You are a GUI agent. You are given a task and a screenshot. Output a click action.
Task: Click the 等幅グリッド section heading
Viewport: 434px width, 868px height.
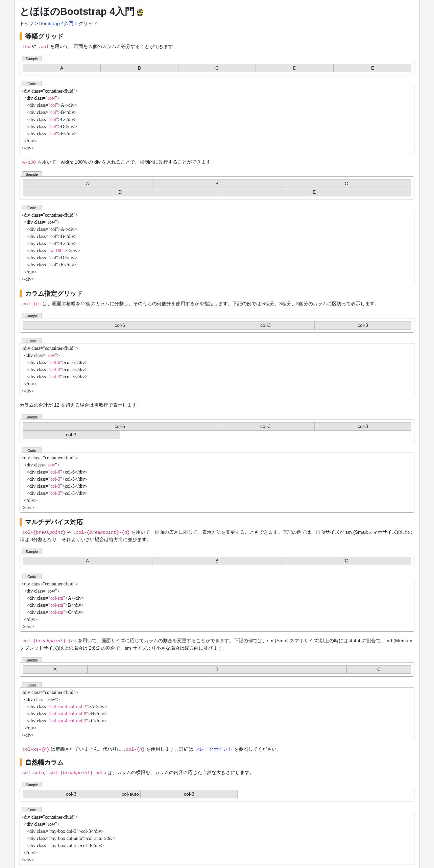pos(44,36)
